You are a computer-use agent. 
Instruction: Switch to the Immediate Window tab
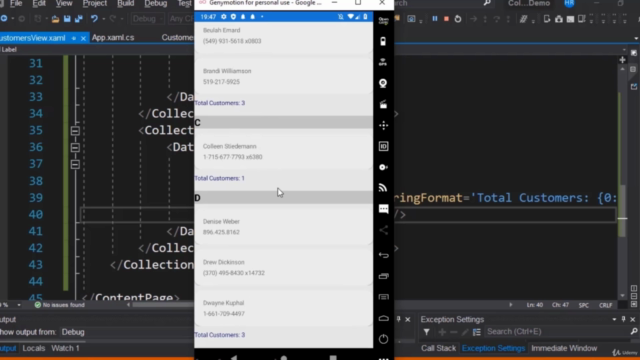564,349
